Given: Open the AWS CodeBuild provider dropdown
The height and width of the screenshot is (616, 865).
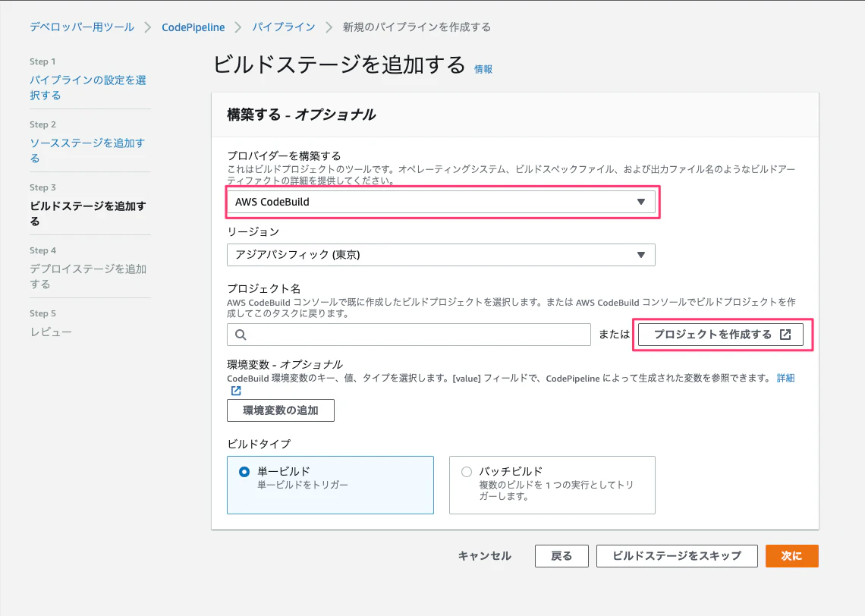Looking at the screenshot, I should [x=441, y=202].
